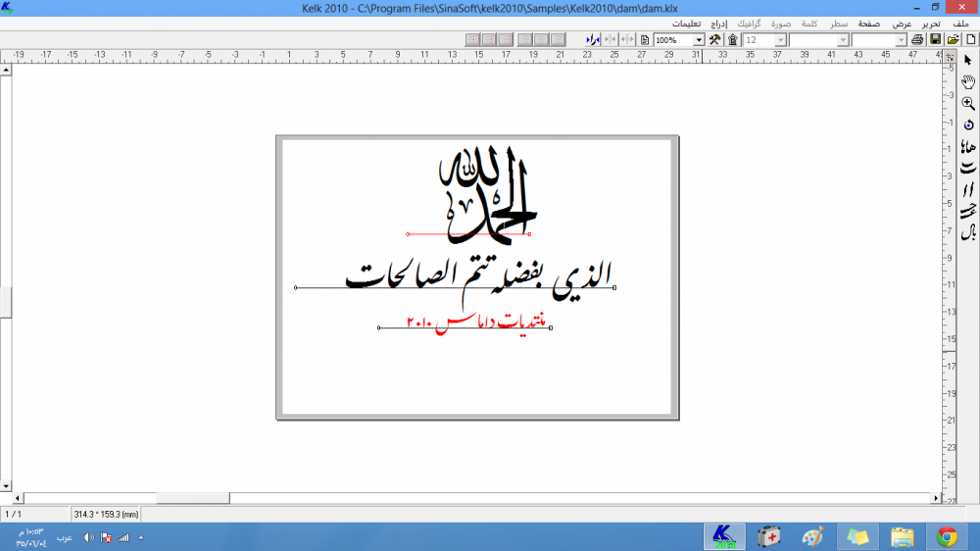Select the rotate tool in sidebar
This screenshot has height=551, width=980.
point(968,125)
